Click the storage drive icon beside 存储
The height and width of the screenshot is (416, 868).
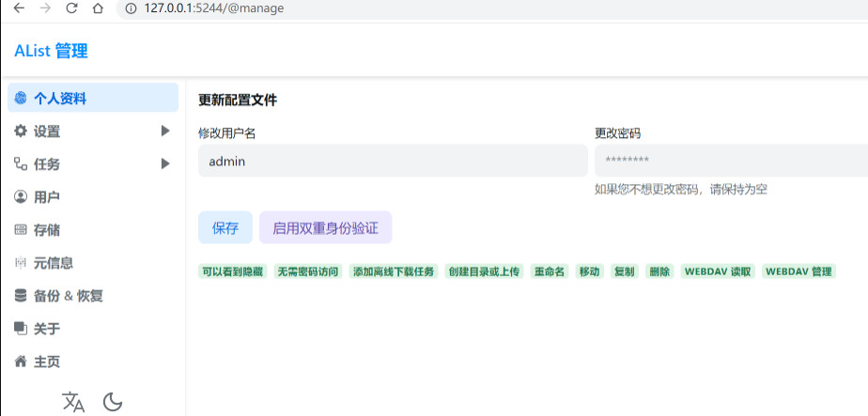pos(21,229)
